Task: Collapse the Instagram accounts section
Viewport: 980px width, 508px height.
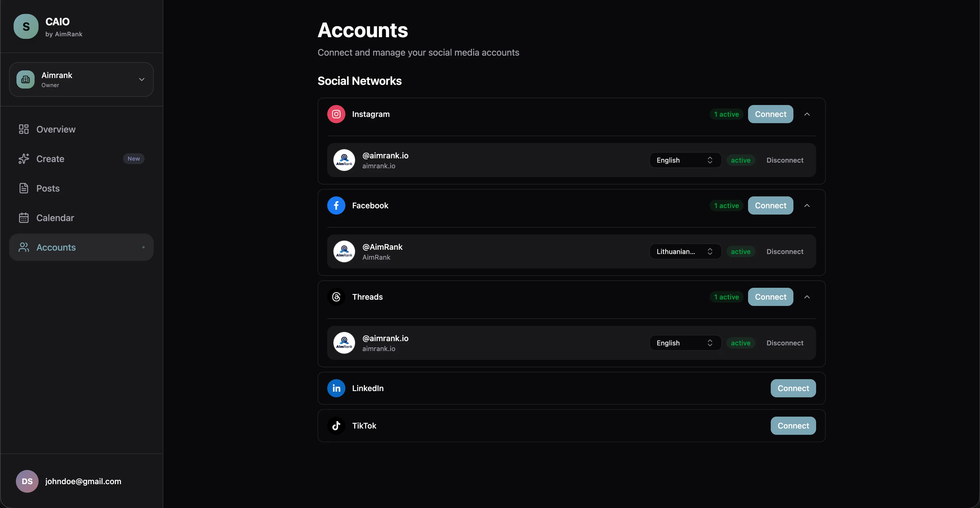Action: (x=808, y=114)
